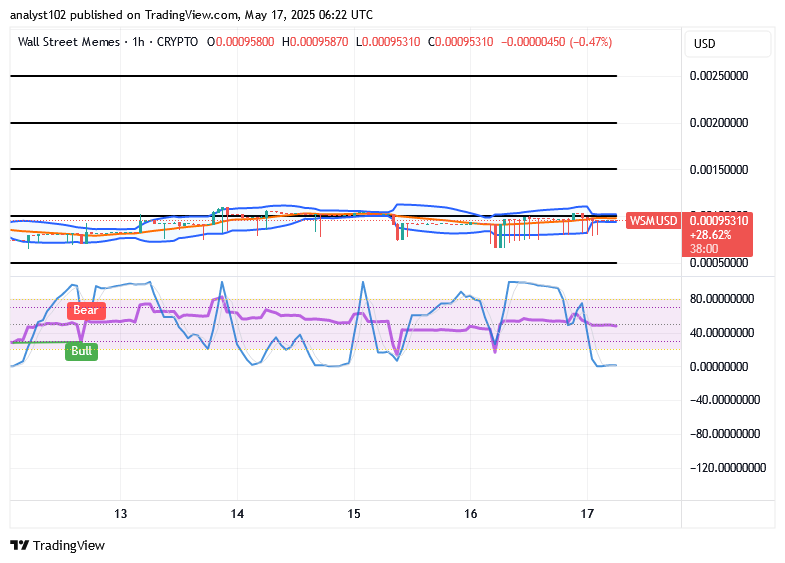Click the WSMUSD price label tag

point(653,221)
